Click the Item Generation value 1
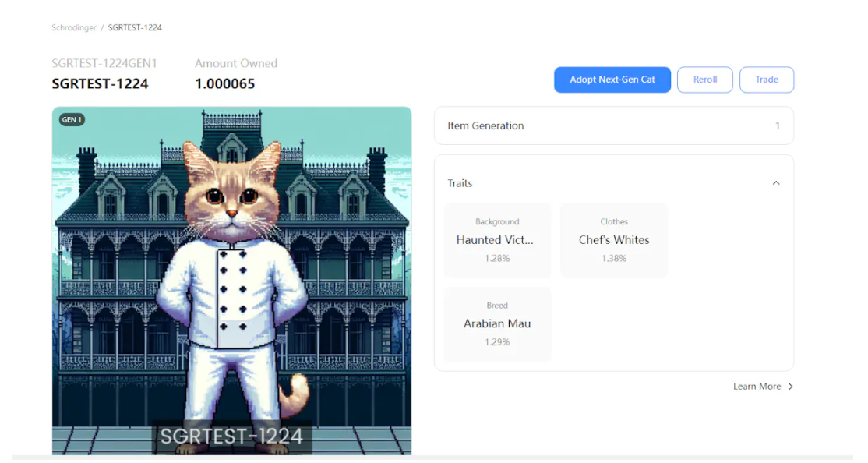Image resolution: width=868 pixels, height=463 pixels. (777, 125)
